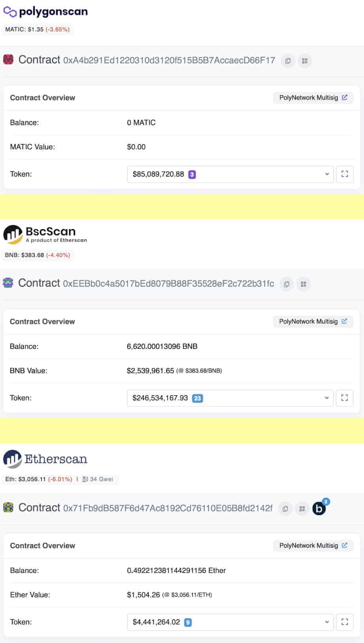The image size is (364, 643).
Task: Open expanded token view beside $85,089,720.88
Action: (345, 174)
